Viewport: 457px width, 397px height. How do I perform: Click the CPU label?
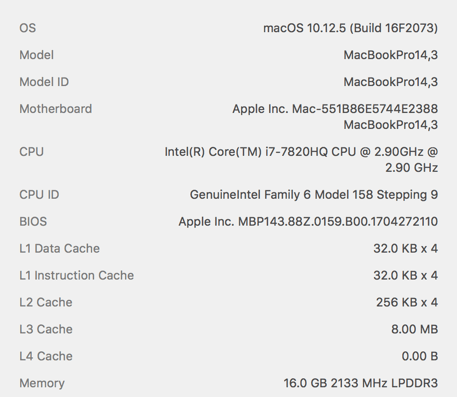tap(31, 152)
